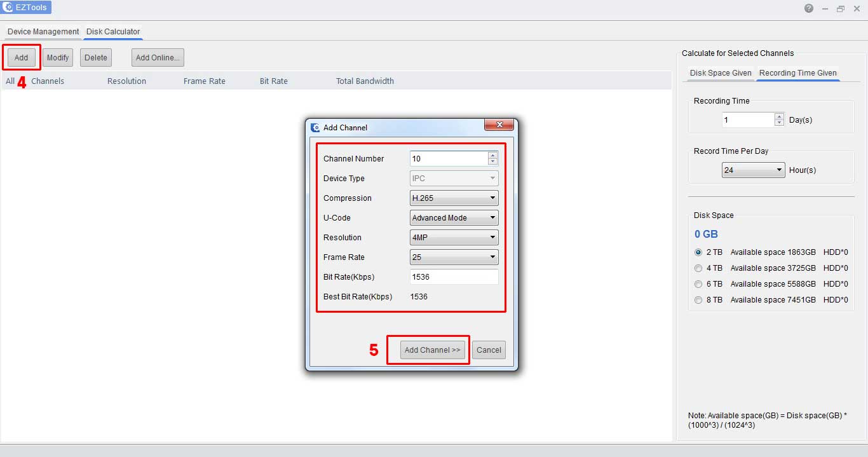Select the 2 TB disk option

pyautogui.click(x=698, y=252)
